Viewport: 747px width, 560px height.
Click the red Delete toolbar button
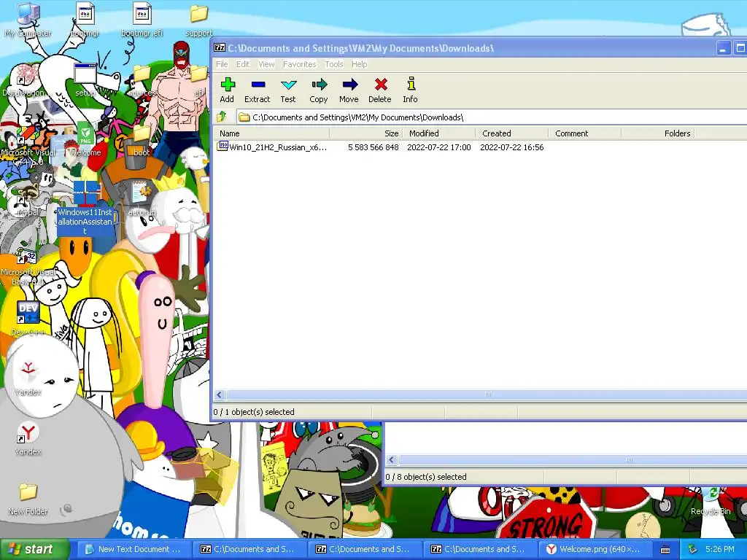click(x=379, y=90)
